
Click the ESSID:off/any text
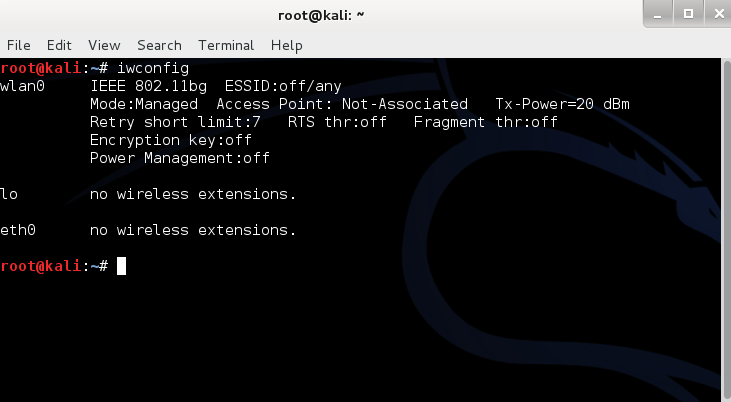pos(283,86)
